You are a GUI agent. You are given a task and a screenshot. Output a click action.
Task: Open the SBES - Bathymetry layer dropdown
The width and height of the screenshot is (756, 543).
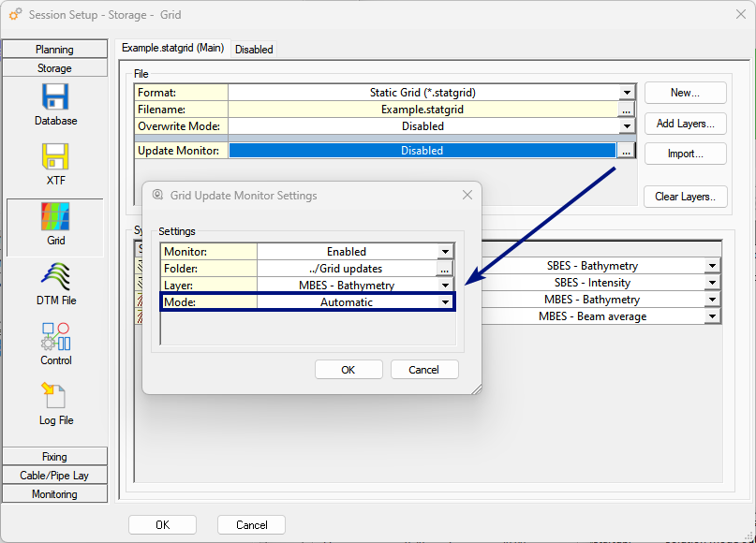[x=711, y=265]
